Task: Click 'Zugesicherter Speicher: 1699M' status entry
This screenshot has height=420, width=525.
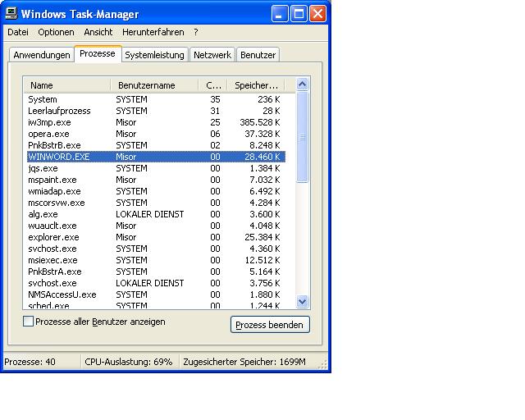Action: pyautogui.click(x=244, y=362)
